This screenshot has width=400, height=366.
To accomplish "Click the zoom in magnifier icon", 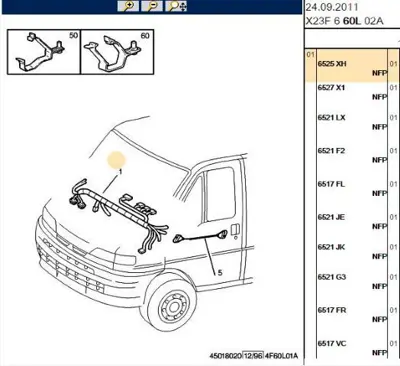I will (128, 6).
